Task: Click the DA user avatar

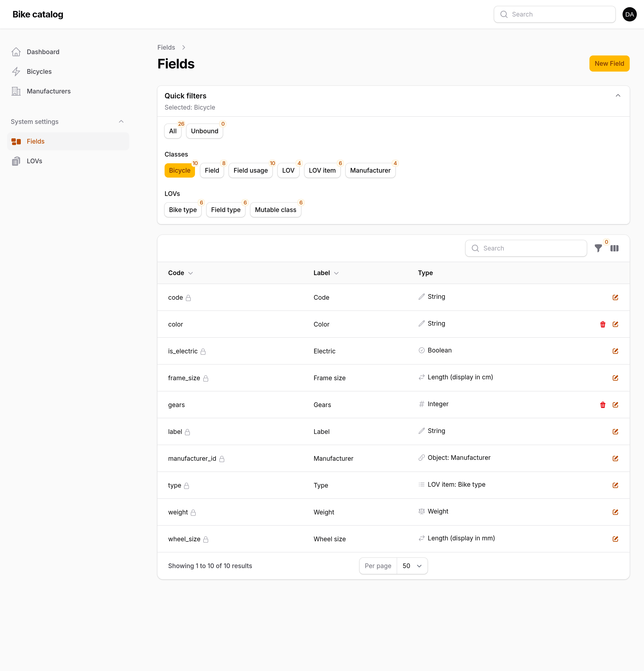Action: 629,14
